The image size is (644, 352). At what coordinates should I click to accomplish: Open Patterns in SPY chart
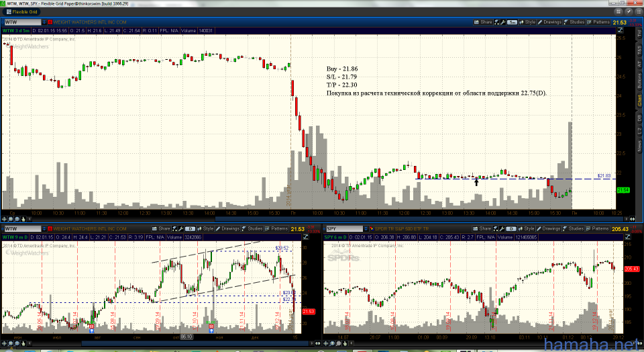pos(597,228)
